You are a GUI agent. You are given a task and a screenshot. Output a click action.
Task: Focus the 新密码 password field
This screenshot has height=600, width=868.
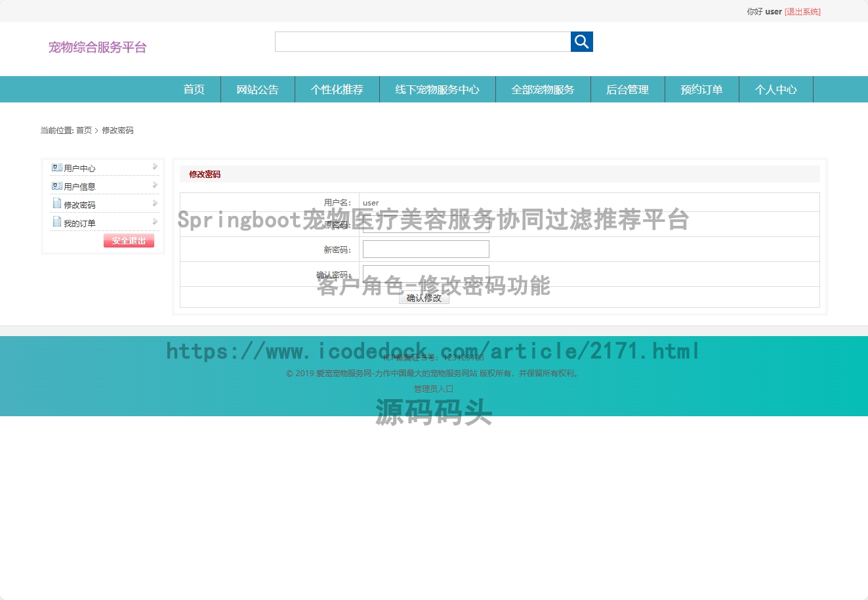pos(426,249)
